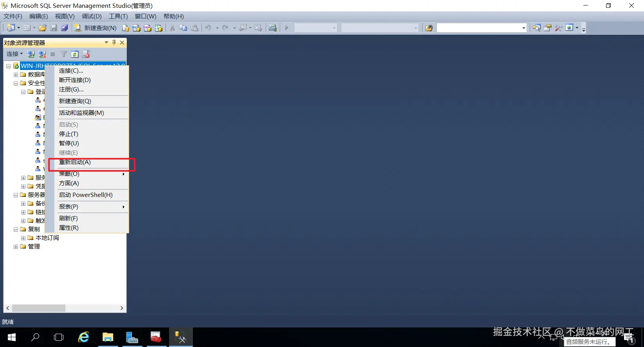Open the 帮助(H) menu
The image size is (644, 347).
(x=173, y=16)
